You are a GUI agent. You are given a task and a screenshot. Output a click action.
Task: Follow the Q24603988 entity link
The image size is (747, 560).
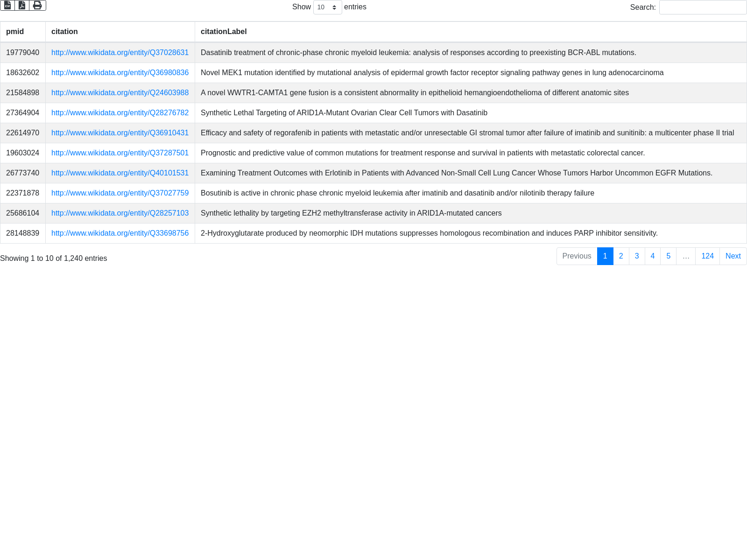tap(120, 93)
